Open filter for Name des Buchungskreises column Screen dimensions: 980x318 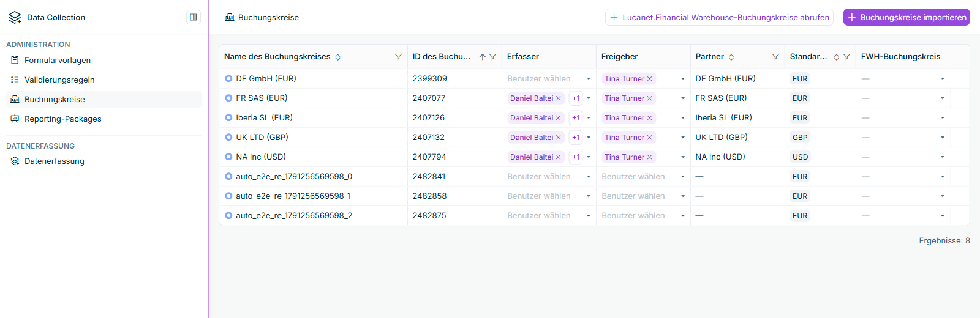point(398,57)
